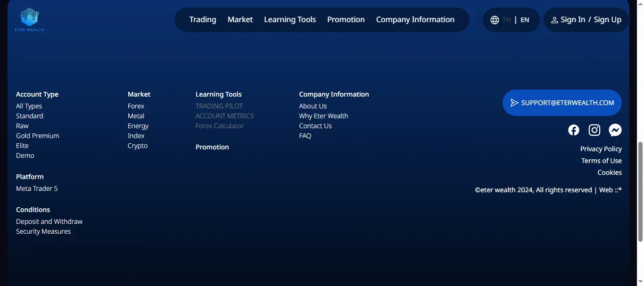Open TRADING PILOT footer link

click(x=219, y=106)
